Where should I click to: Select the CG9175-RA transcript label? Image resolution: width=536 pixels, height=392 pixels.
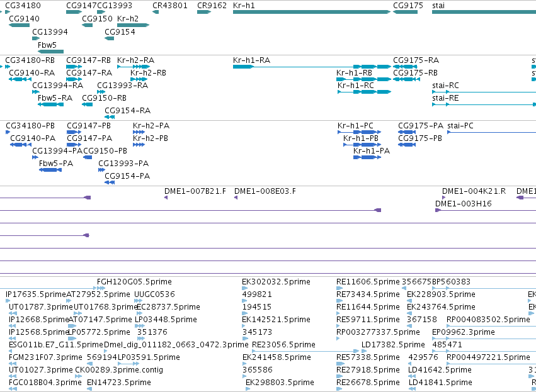coord(416,60)
